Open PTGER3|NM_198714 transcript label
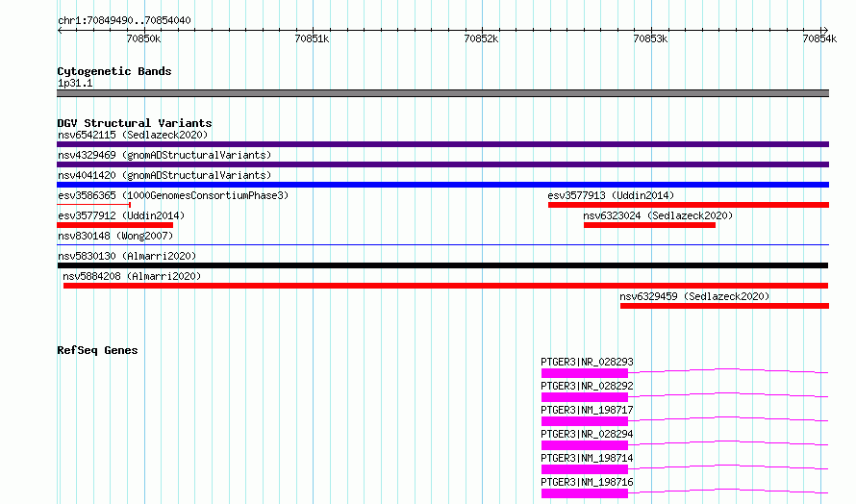 pyautogui.click(x=587, y=458)
